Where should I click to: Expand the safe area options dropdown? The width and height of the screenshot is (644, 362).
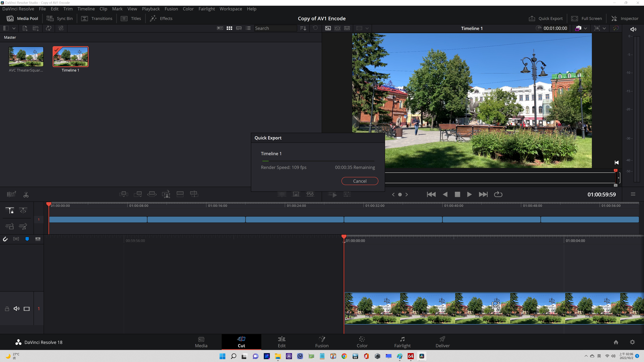(604, 28)
